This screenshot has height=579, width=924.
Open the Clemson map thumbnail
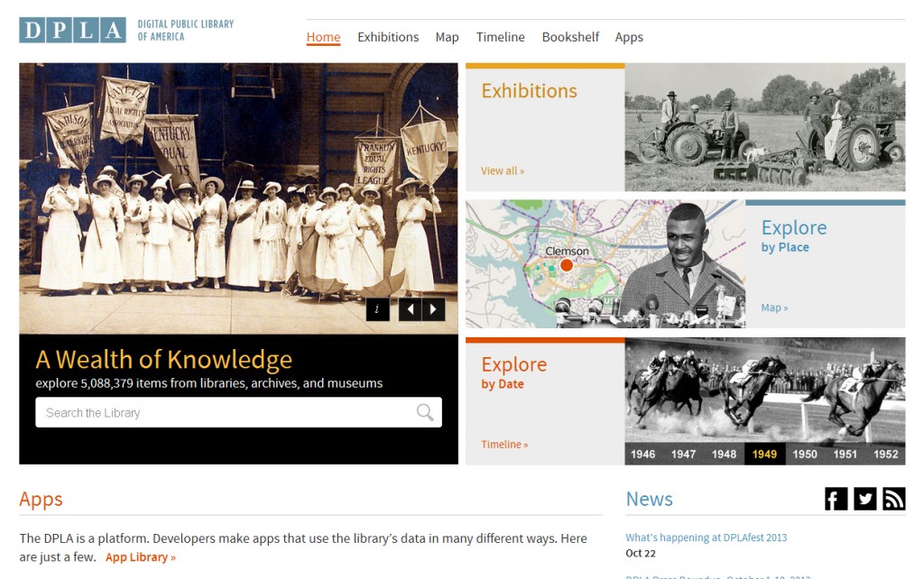[605, 264]
